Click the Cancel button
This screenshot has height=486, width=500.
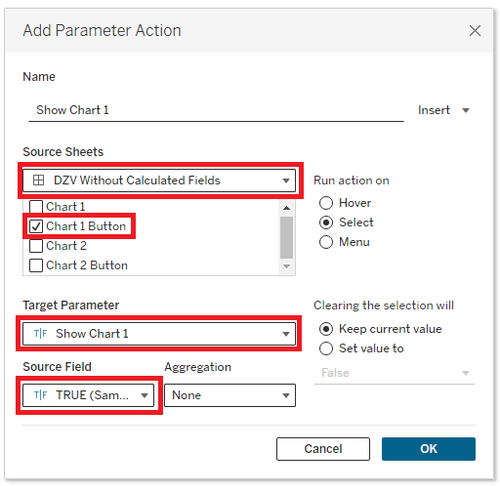(x=323, y=449)
